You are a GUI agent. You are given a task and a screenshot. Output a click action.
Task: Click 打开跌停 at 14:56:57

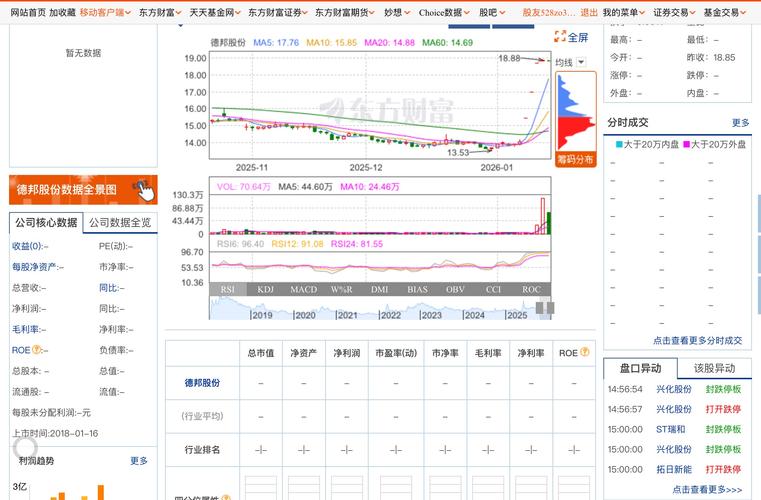coord(723,409)
